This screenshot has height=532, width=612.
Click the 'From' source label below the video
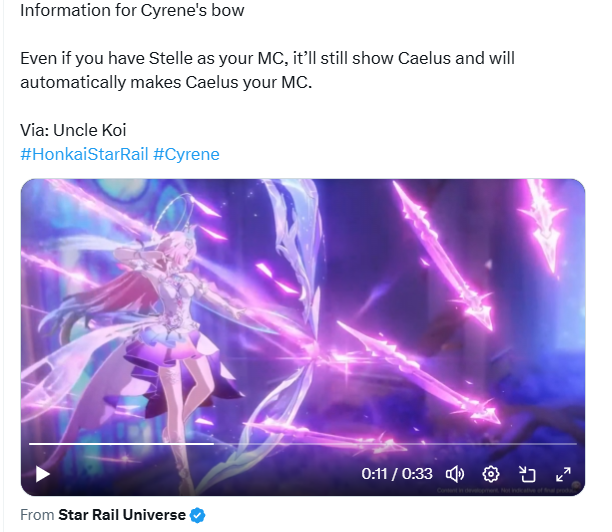click(37, 515)
